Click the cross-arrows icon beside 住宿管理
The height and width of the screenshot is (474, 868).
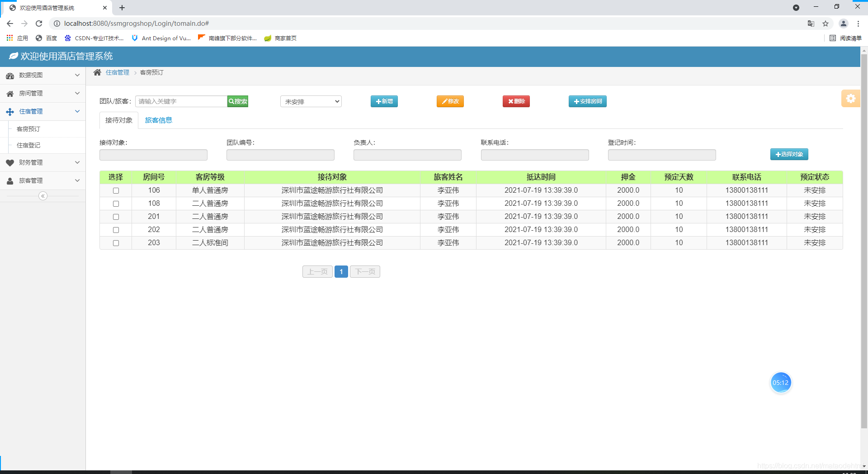(x=10, y=112)
